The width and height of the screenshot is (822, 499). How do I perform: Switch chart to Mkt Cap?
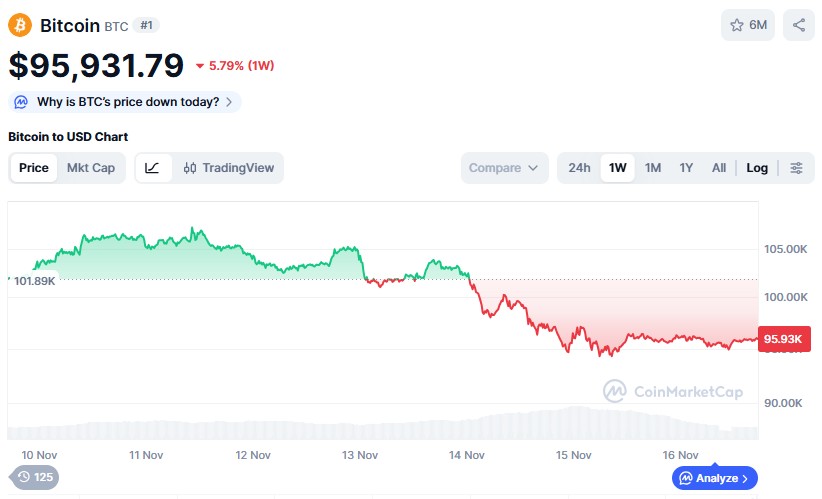click(91, 168)
